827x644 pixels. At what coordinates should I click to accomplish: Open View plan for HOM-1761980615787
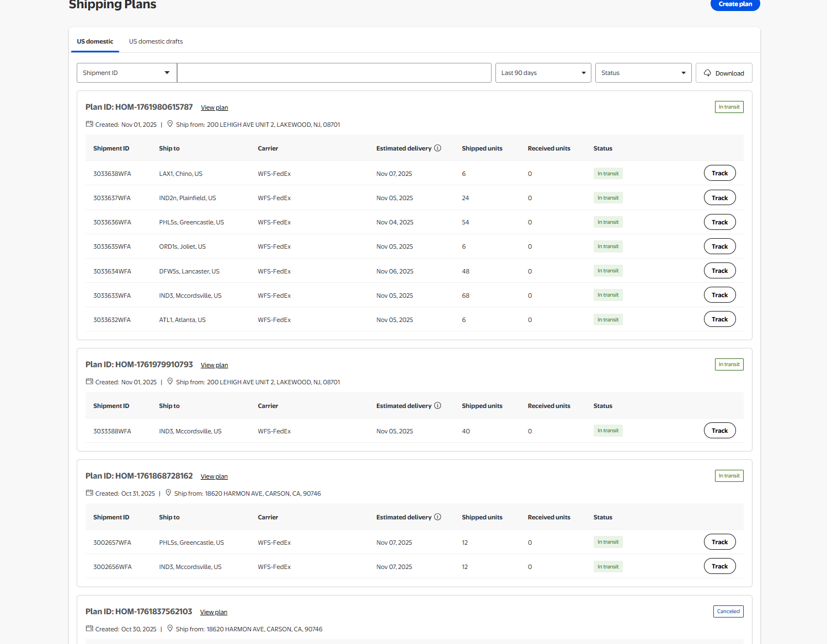click(214, 108)
